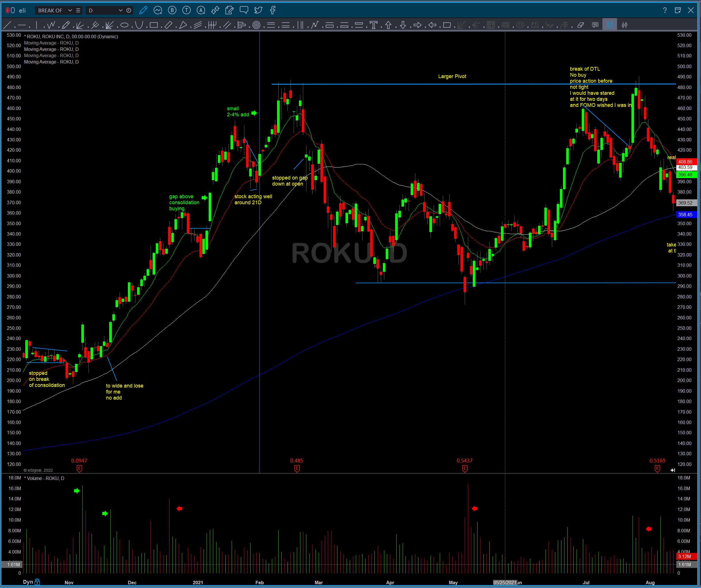Expand the D interval dropdown
Image resolution: width=701 pixels, height=588 pixels.
pos(120,10)
